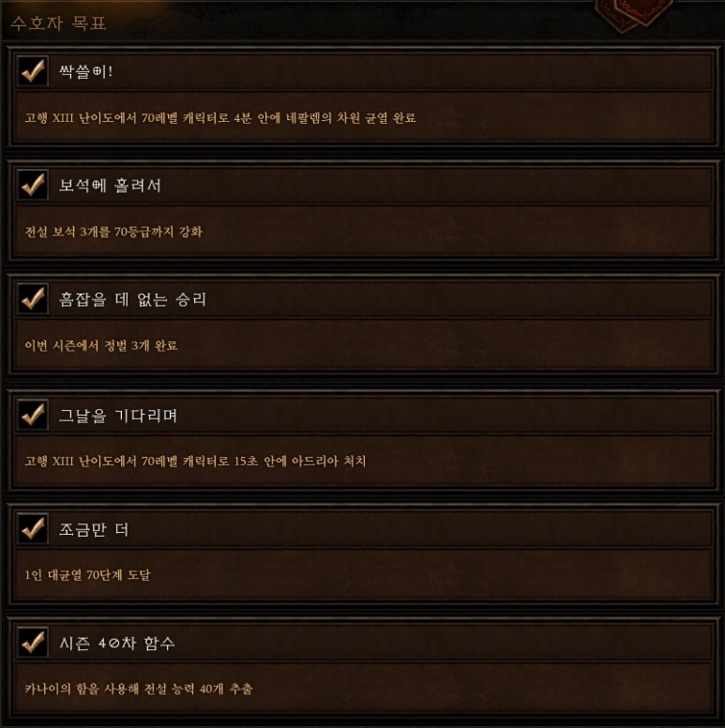Click the 조금만 더 objective title
The height and width of the screenshot is (728, 725).
[93, 529]
